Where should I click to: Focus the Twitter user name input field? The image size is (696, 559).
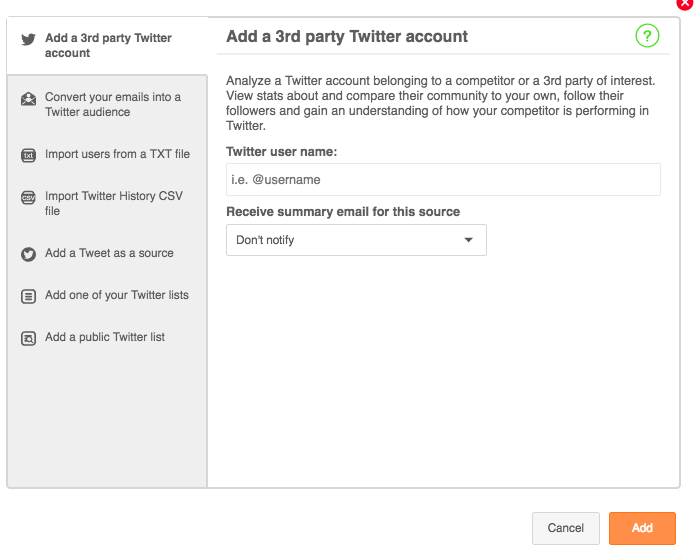(x=443, y=179)
